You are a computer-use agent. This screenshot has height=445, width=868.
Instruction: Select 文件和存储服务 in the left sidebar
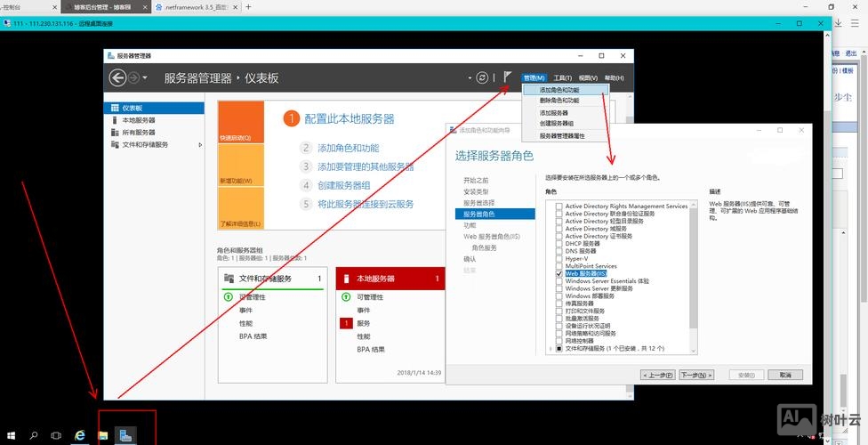(154, 145)
